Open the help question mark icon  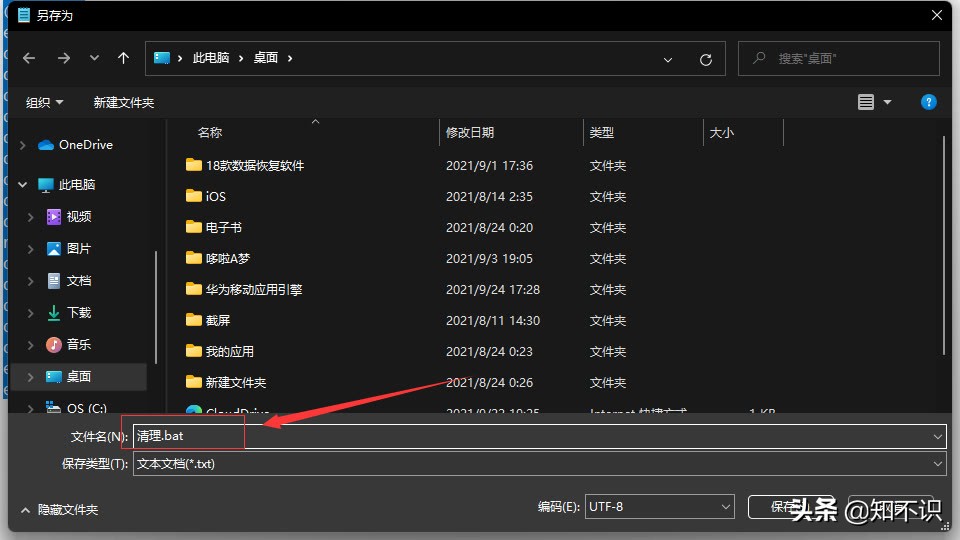pyautogui.click(x=928, y=102)
